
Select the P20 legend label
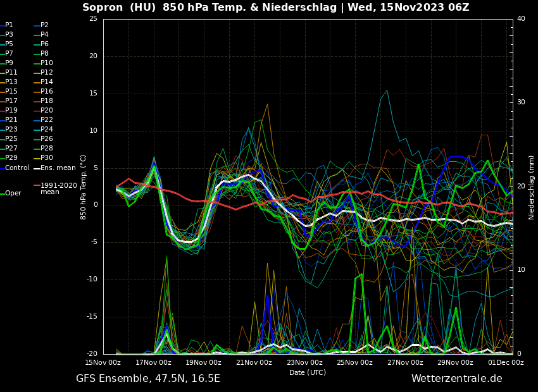[46, 111]
